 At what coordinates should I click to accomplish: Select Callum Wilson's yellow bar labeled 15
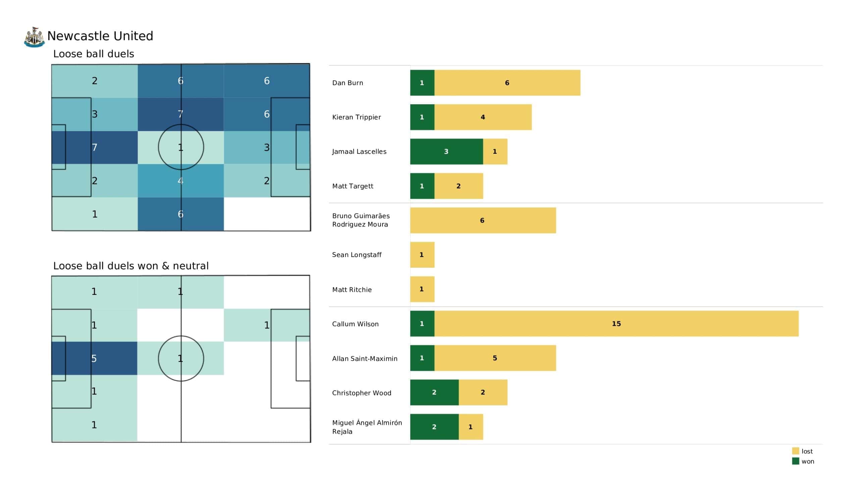(x=616, y=323)
